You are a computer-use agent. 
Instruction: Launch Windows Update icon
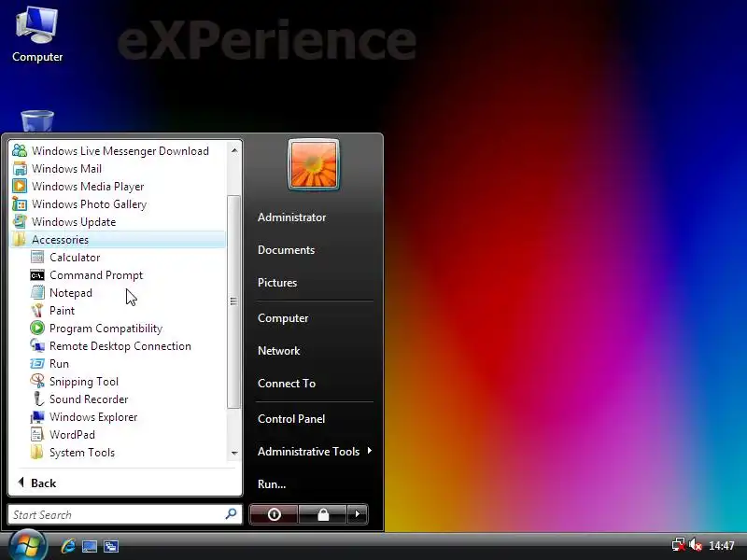coord(20,222)
